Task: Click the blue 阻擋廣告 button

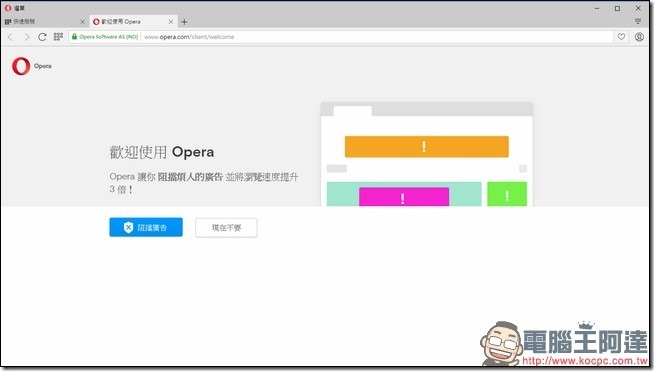Action: click(x=146, y=227)
